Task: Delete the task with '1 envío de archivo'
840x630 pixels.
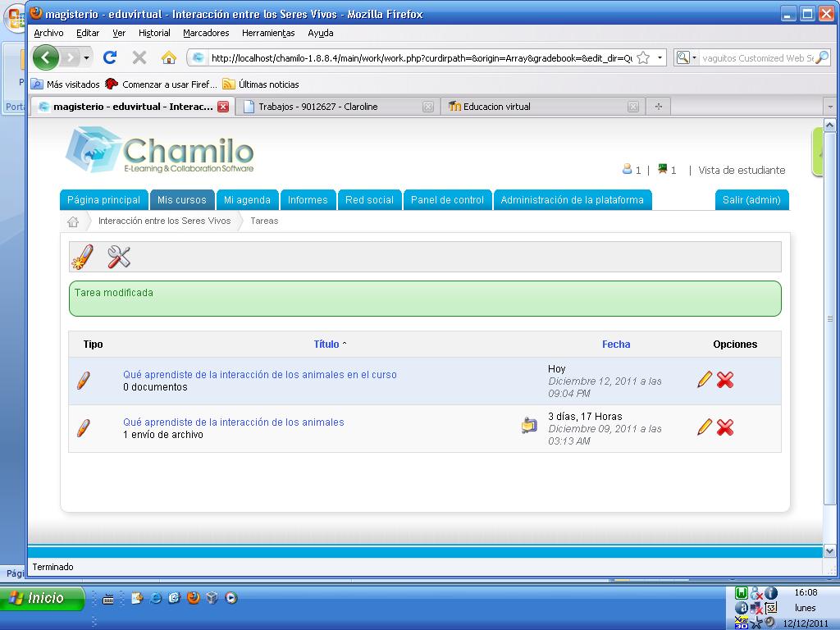Action: pos(725,427)
